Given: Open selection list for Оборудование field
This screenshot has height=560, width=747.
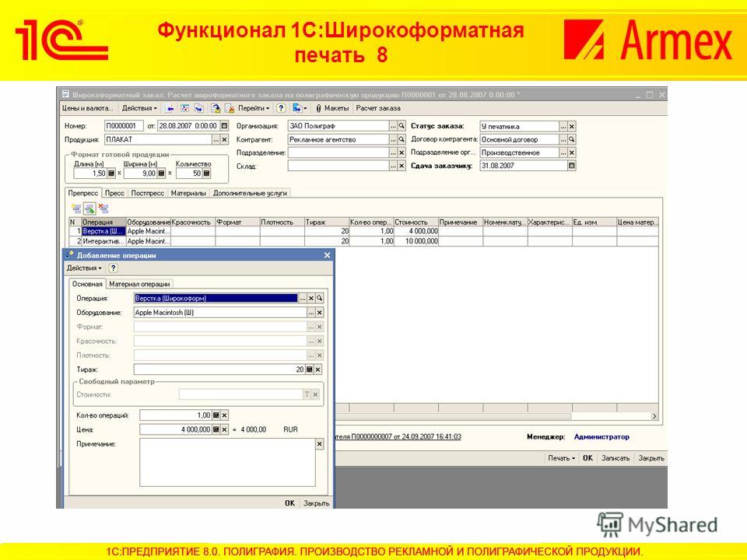Looking at the screenshot, I should click(311, 313).
